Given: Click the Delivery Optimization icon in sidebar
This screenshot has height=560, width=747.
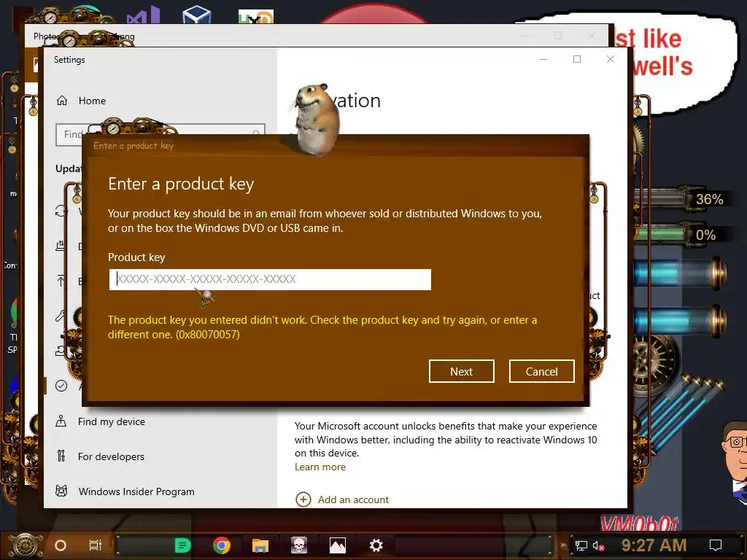Looking at the screenshot, I should pos(60,246).
